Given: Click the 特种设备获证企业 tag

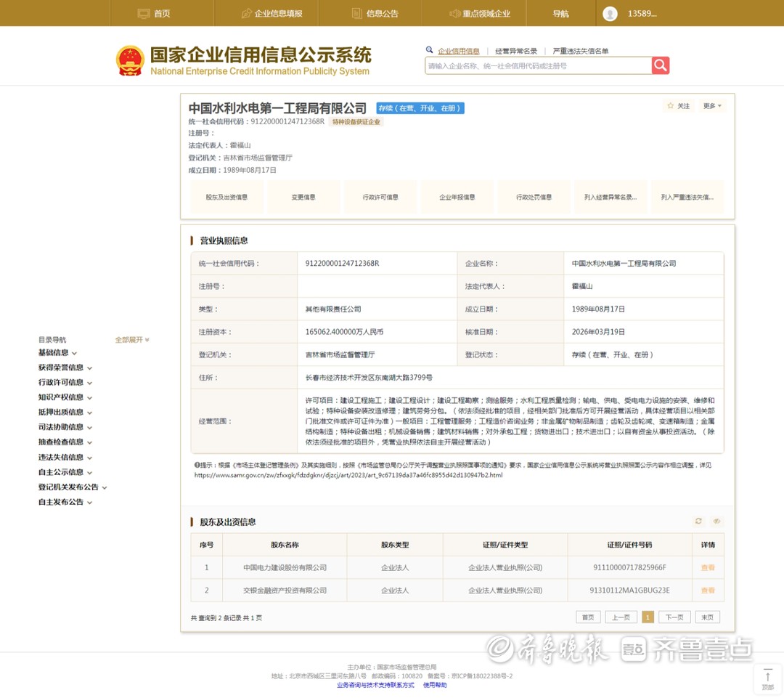Looking at the screenshot, I should click(356, 121).
